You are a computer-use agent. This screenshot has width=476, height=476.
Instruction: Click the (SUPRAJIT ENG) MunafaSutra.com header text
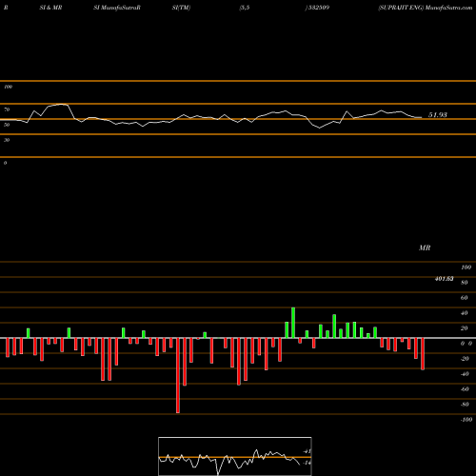point(426,8)
